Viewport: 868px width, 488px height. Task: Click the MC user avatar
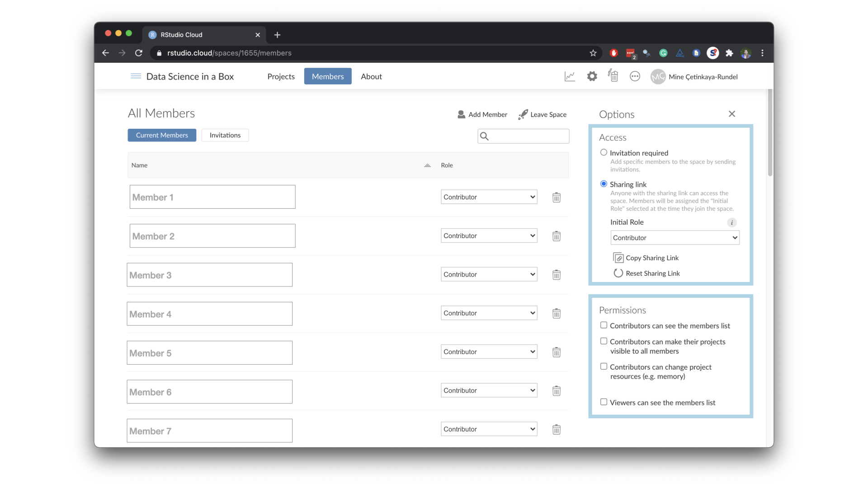[x=658, y=77]
